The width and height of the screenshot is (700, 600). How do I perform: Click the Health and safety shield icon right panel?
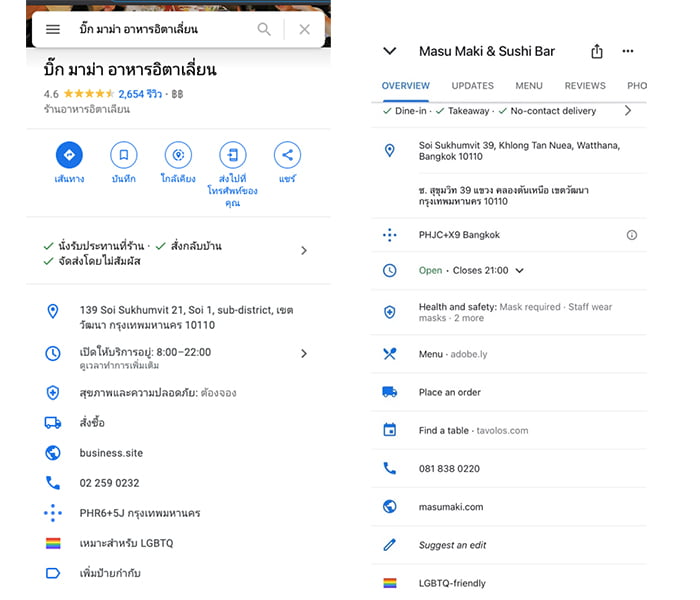click(390, 312)
